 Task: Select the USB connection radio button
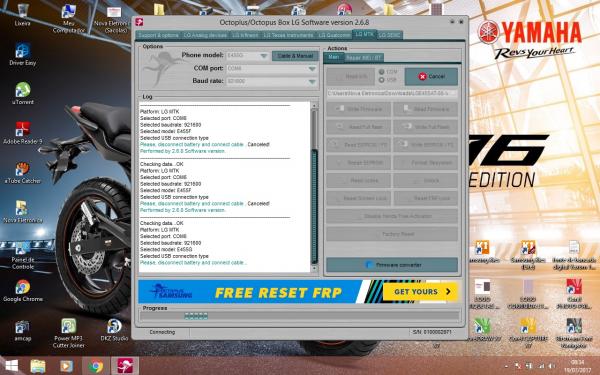[382, 80]
